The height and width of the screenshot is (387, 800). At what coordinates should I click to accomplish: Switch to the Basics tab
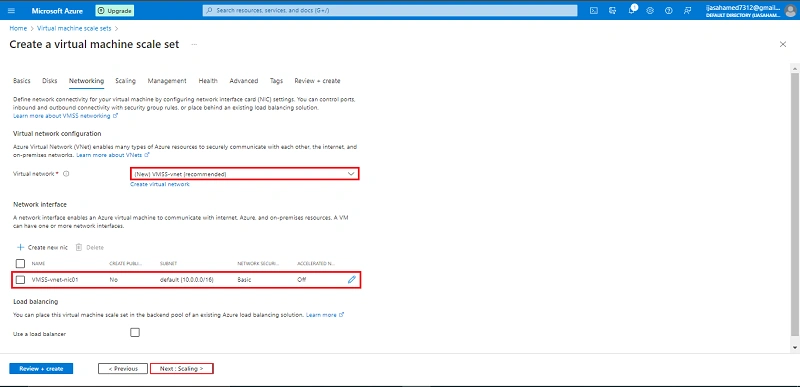21,81
